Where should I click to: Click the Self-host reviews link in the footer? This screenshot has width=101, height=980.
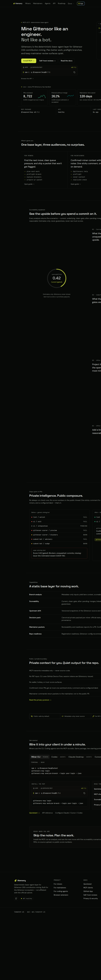point(90,895)
